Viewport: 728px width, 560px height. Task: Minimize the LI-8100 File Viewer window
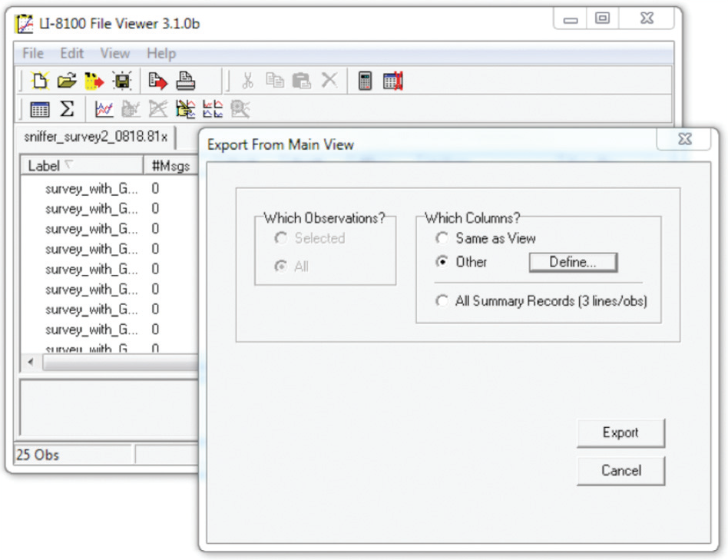pos(571,19)
